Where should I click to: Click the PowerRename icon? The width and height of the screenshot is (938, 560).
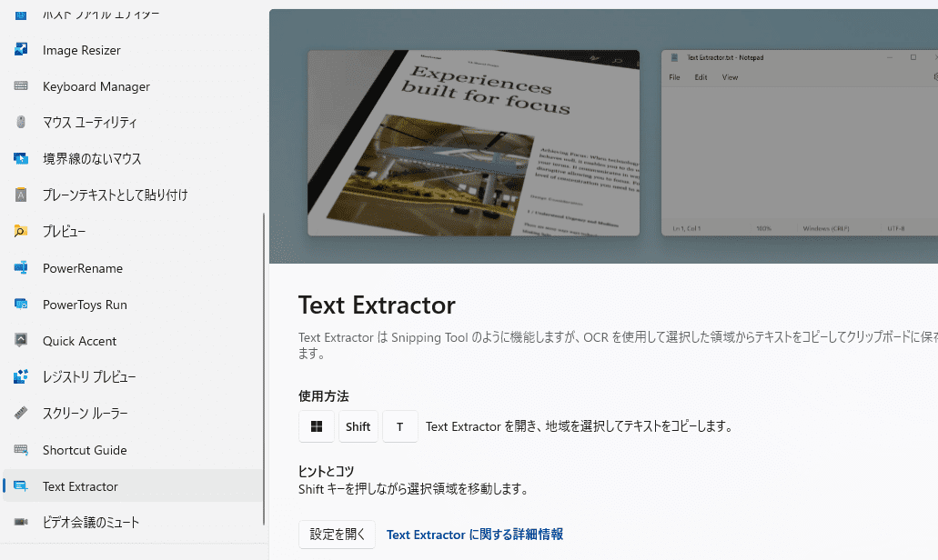pos(21,268)
